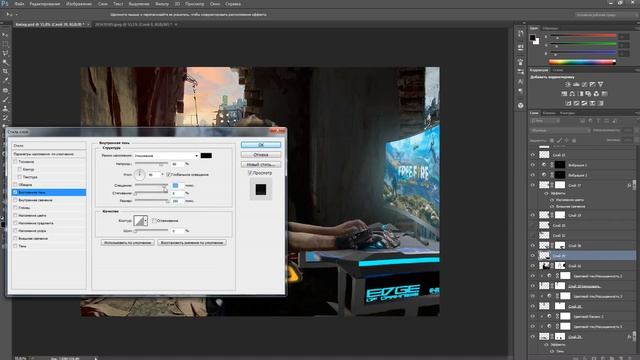This screenshot has width=640, height=360.
Task: Click Использовать по умолчанию button
Action: click(x=127, y=242)
